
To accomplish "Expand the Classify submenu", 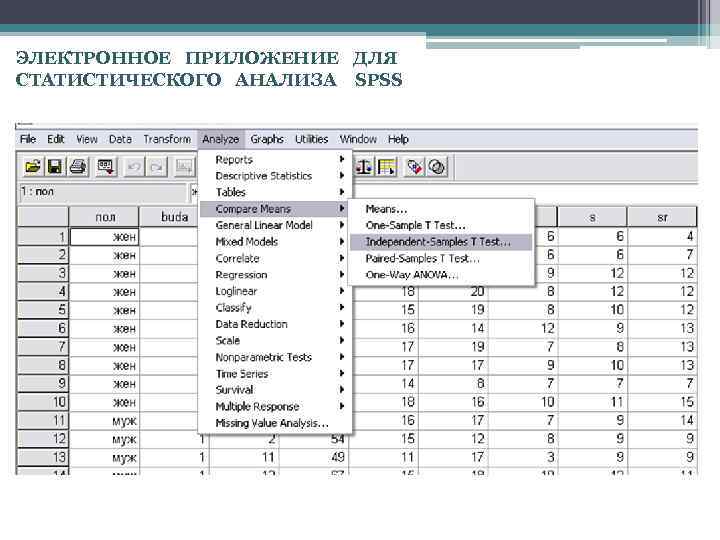I will pyautogui.click(x=275, y=308).
